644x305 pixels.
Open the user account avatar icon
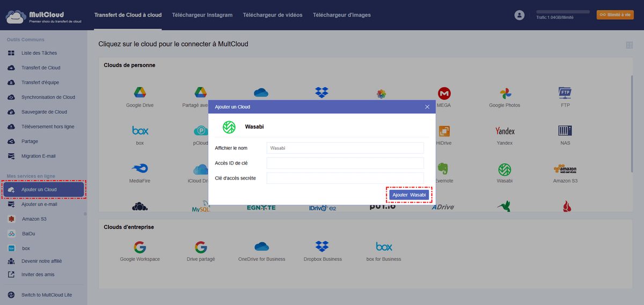[x=519, y=15]
